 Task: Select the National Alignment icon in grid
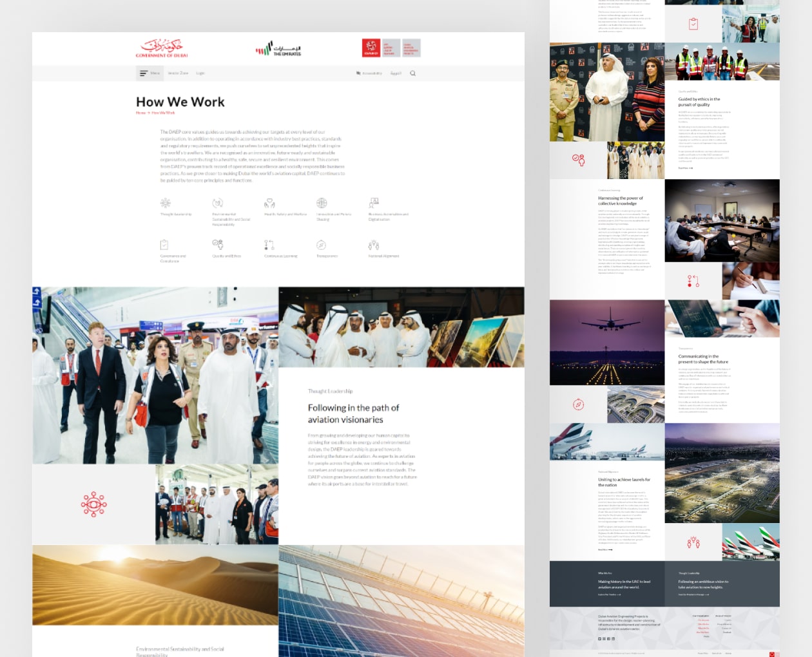click(374, 245)
